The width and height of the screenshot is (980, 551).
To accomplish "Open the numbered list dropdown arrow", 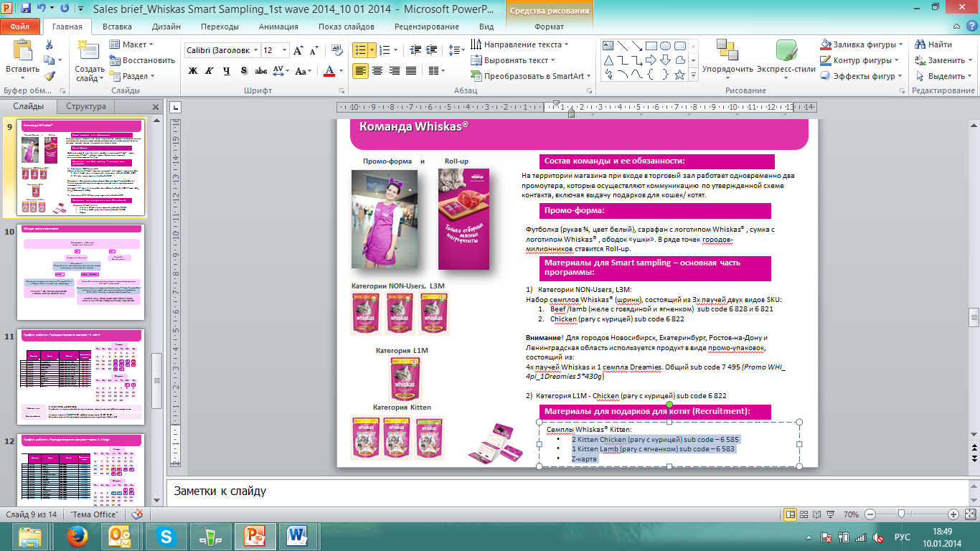I will point(397,50).
